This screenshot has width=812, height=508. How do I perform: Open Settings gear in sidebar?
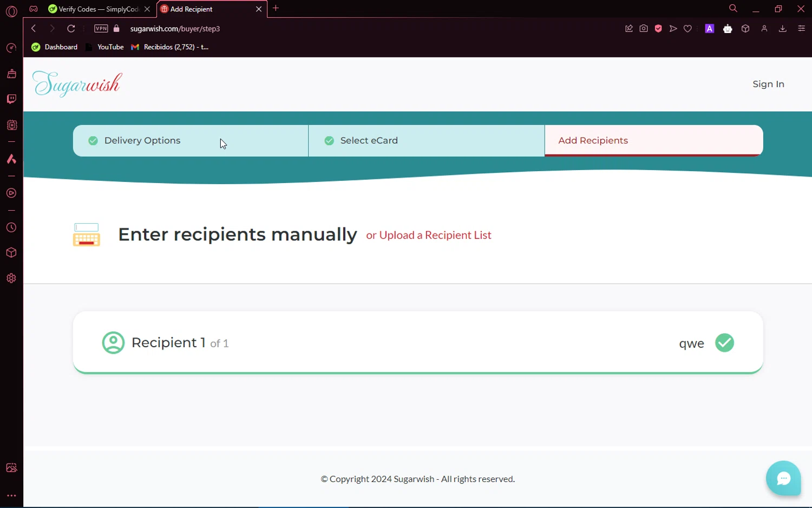11,278
